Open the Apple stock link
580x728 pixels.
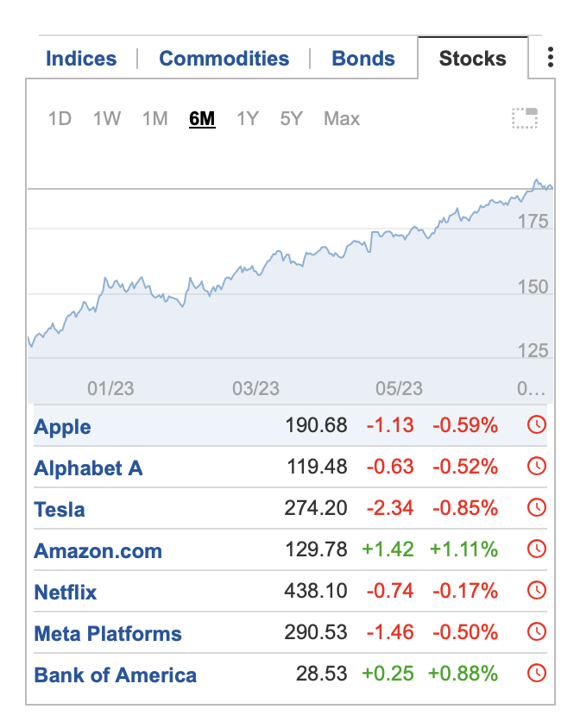[62, 426]
